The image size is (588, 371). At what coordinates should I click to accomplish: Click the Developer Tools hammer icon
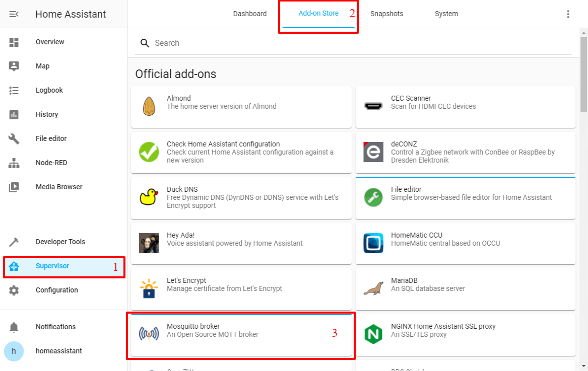pos(14,242)
